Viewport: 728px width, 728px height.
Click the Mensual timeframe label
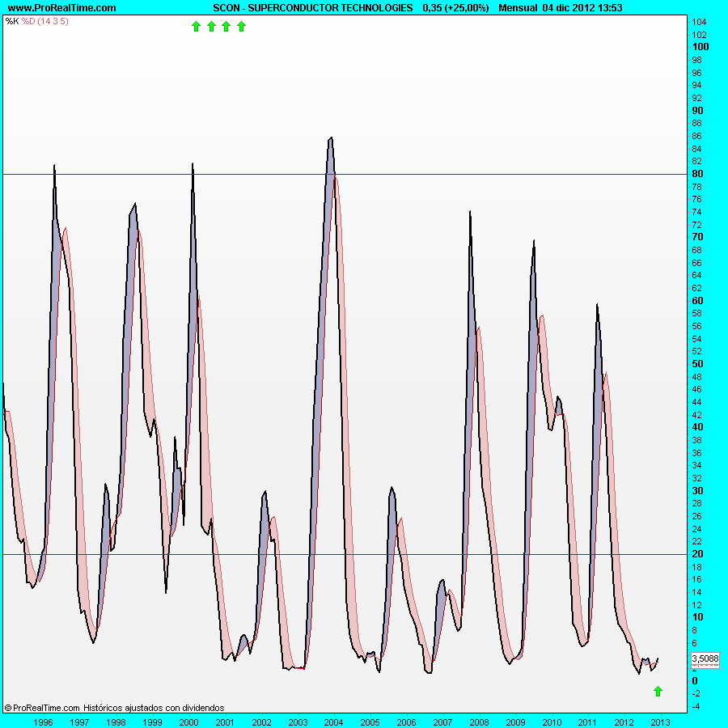coord(518,8)
